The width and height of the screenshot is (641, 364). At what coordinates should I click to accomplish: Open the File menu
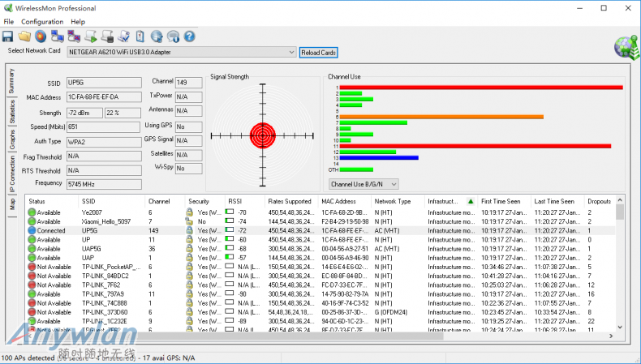click(9, 21)
